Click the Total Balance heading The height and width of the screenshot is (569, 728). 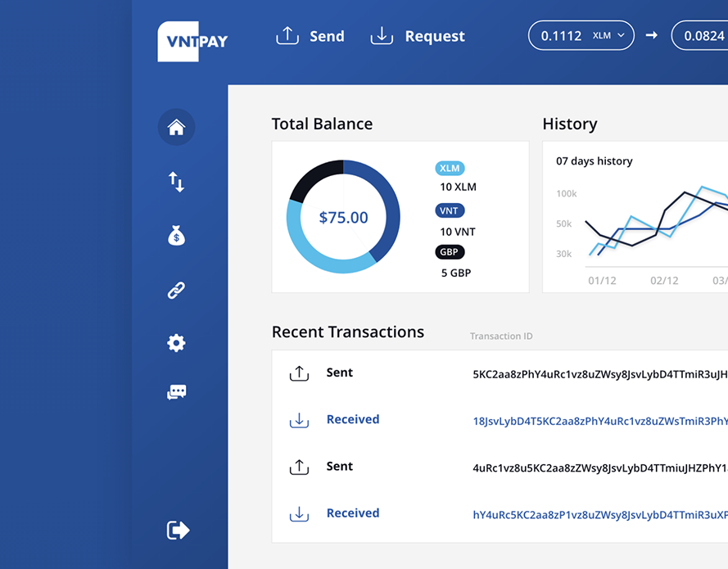[322, 124]
